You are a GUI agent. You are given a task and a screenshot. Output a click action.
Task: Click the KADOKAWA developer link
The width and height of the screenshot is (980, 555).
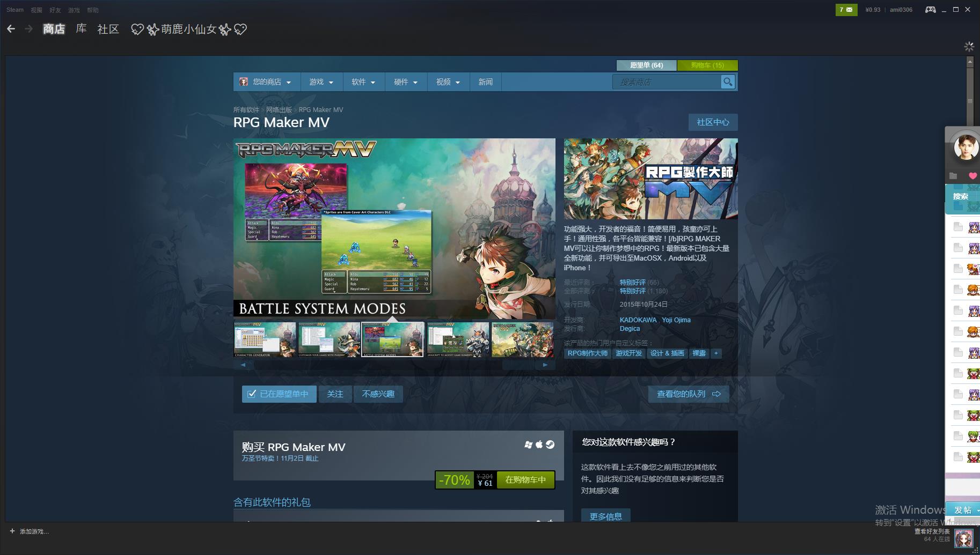coord(638,320)
